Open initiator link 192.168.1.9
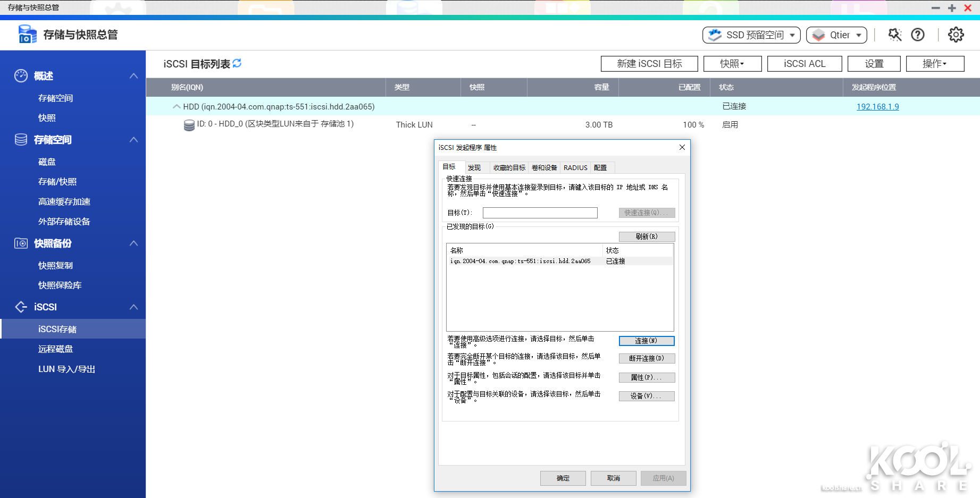This screenshot has width=980, height=498. [877, 107]
